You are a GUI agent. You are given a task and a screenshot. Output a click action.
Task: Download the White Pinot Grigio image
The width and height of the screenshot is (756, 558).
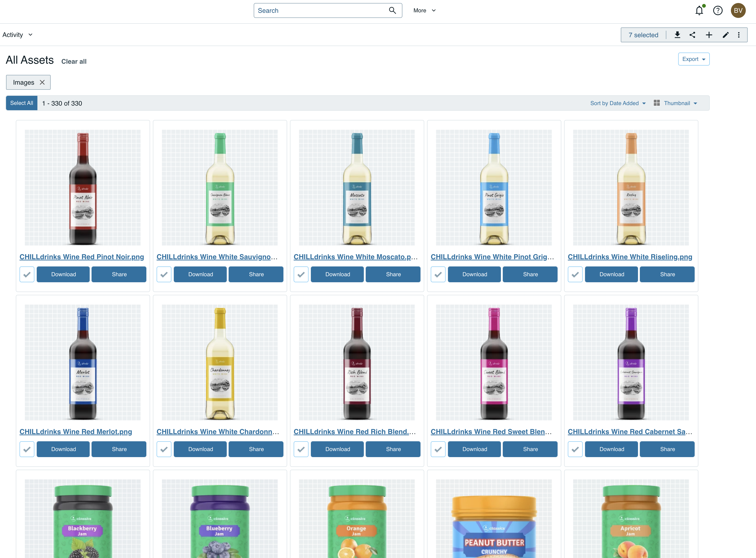coord(474,274)
